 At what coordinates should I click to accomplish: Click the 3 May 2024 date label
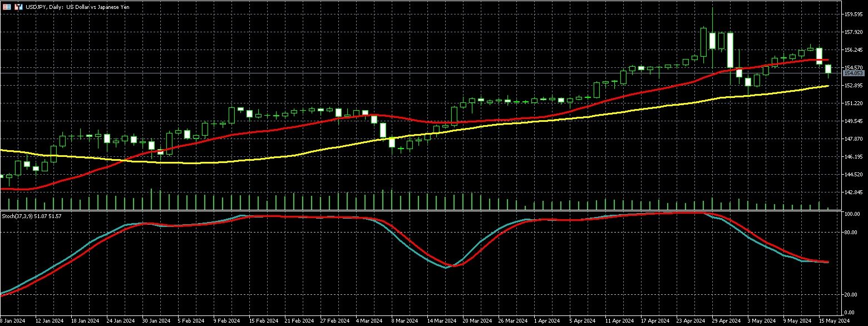(x=761, y=321)
